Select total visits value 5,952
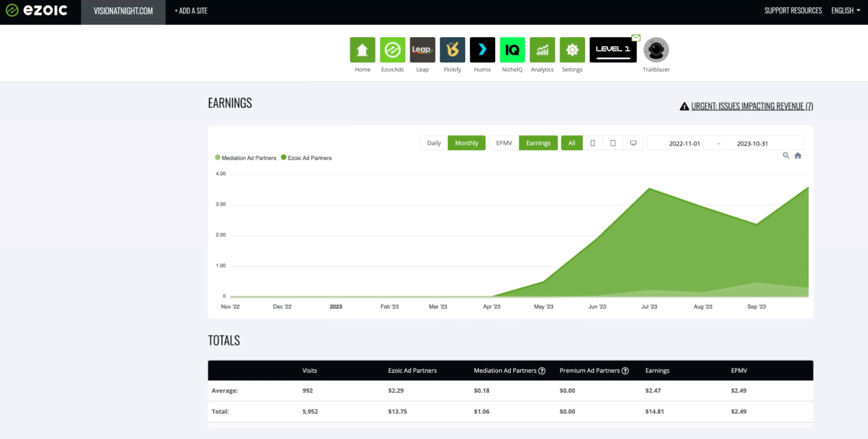Image resolution: width=868 pixels, height=439 pixels. tap(310, 412)
